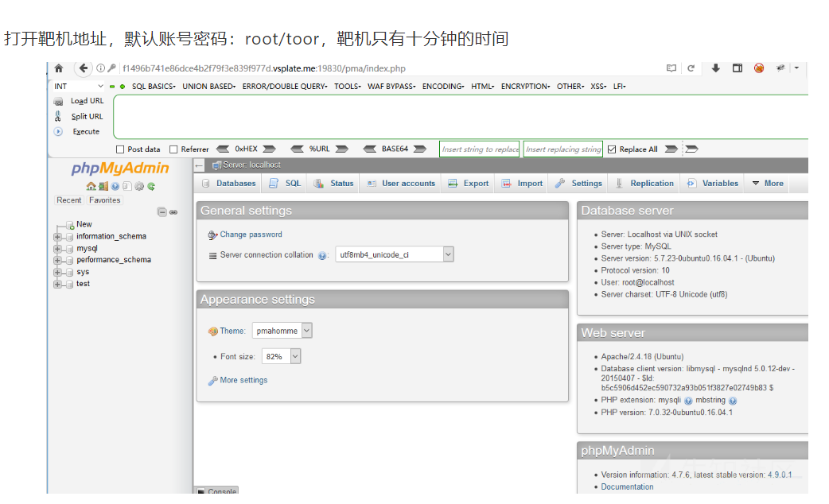Expand the performance_schema database node
The width and height of the screenshot is (829, 504).
57,261
